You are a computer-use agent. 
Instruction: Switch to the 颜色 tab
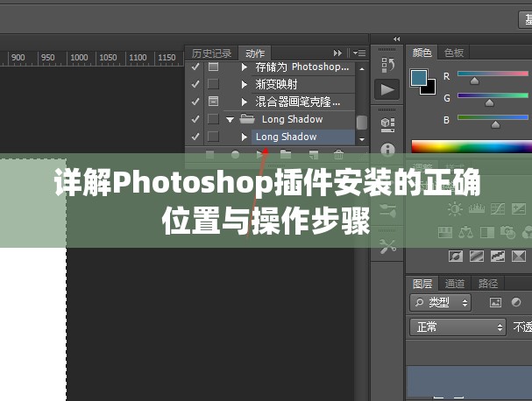(422, 53)
